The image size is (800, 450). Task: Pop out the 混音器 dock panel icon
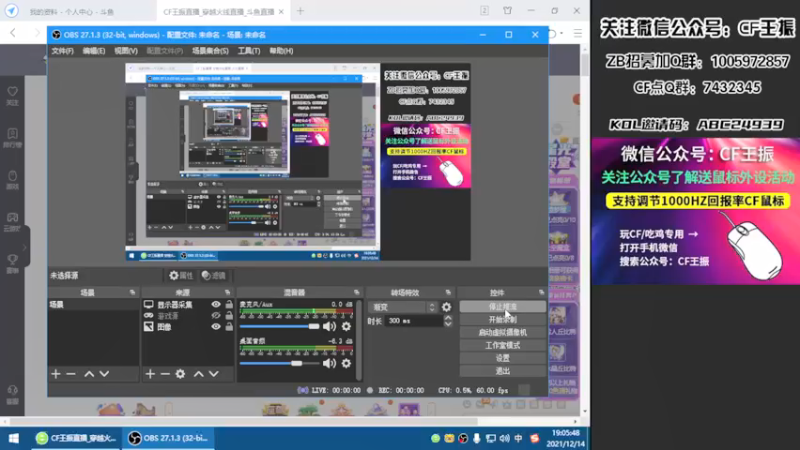pos(357,292)
